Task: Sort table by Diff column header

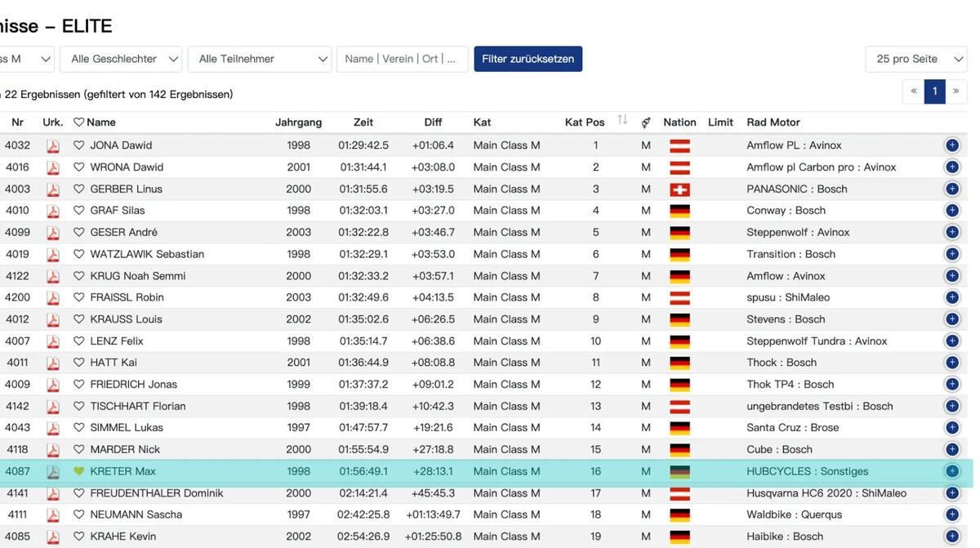Action: coord(433,123)
